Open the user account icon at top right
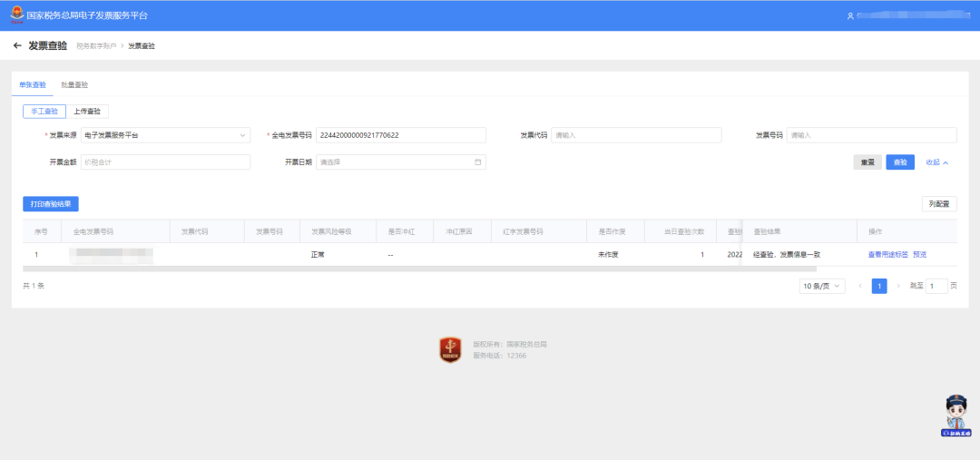Viewport: 980px width, 460px height. [850, 16]
